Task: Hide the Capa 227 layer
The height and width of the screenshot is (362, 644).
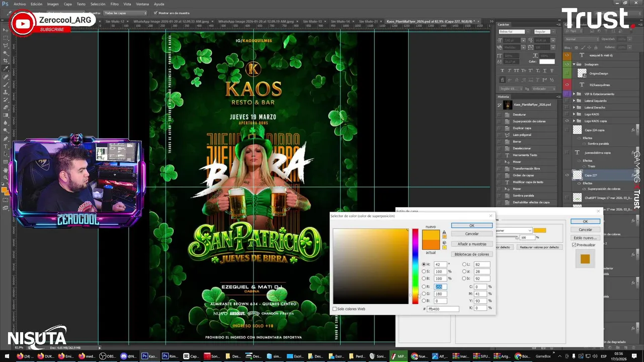Action: (x=567, y=175)
